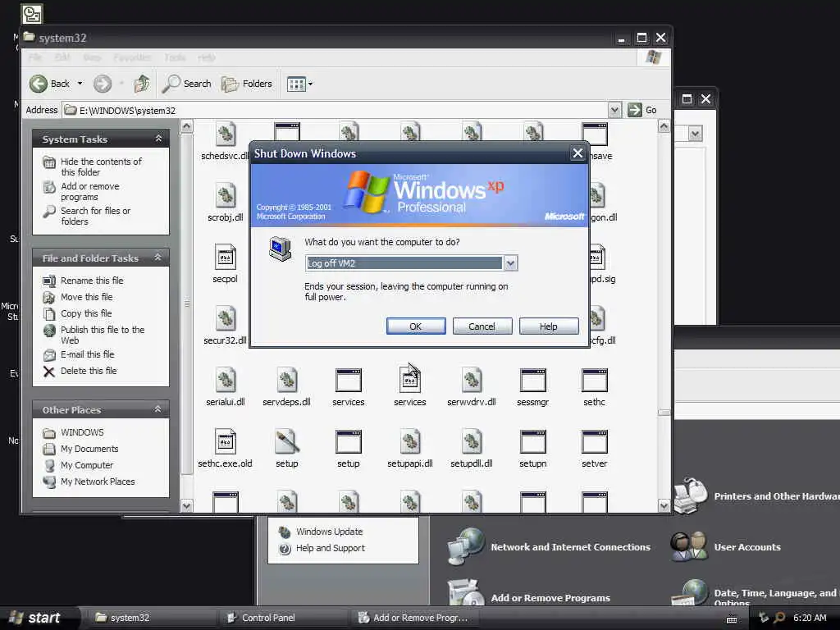Select the secpol file icon
Image resolution: width=840 pixels, height=630 pixels.
pyautogui.click(x=225, y=257)
